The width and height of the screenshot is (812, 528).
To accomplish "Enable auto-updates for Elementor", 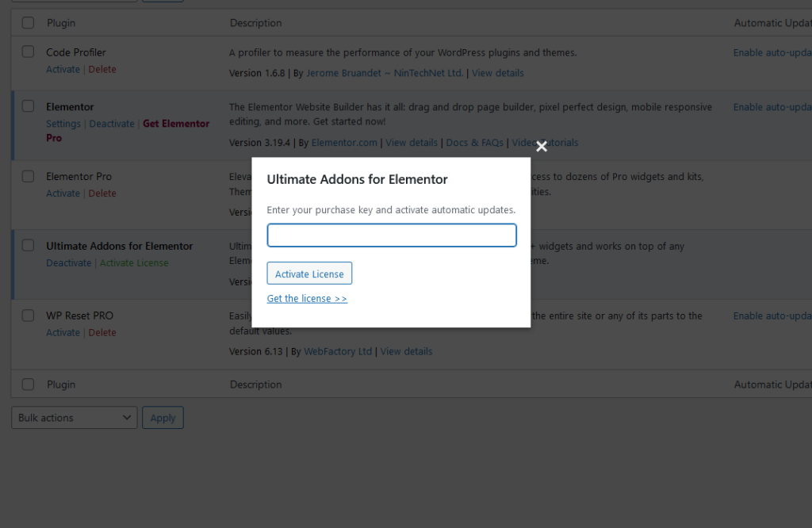I will pyautogui.click(x=772, y=107).
